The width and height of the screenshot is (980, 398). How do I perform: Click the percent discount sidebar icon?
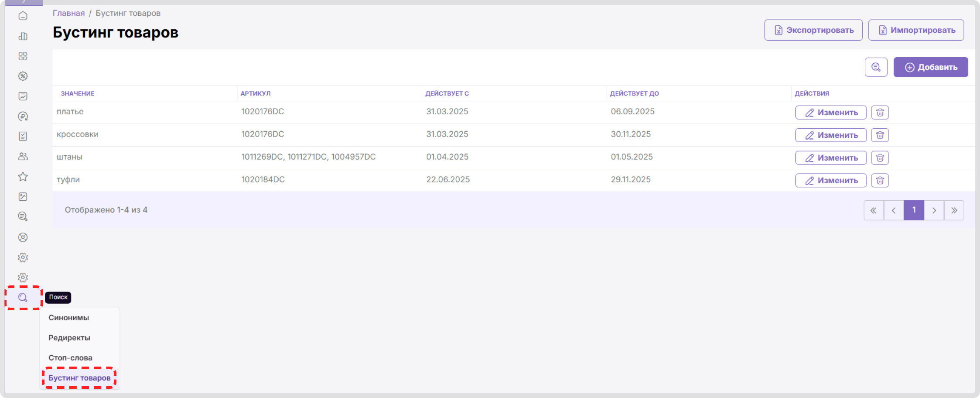tap(23, 76)
